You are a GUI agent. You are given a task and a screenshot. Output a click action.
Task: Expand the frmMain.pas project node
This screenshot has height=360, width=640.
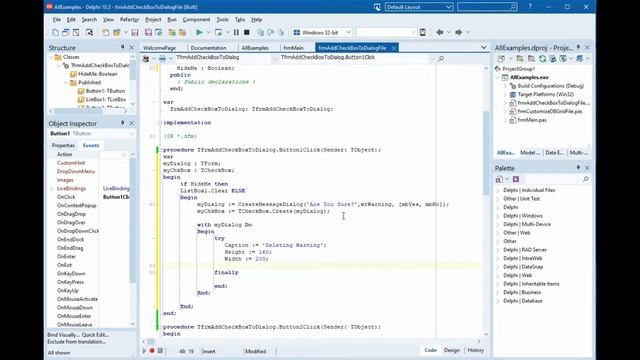coord(505,120)
